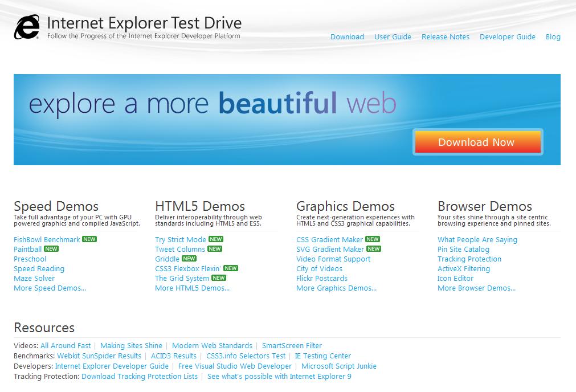This screenshot has height=392, width=576.
Task: Open the Icon Editor demo
Action: 456,279
